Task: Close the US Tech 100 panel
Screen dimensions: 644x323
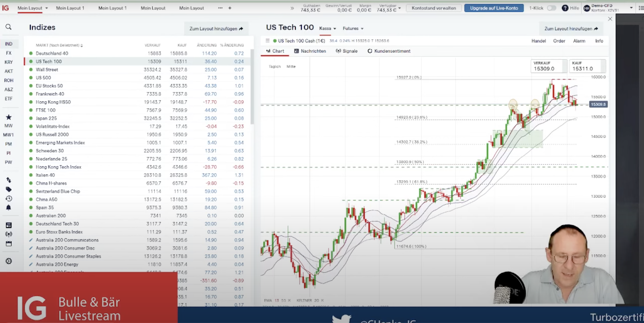Action: [610, 19]
